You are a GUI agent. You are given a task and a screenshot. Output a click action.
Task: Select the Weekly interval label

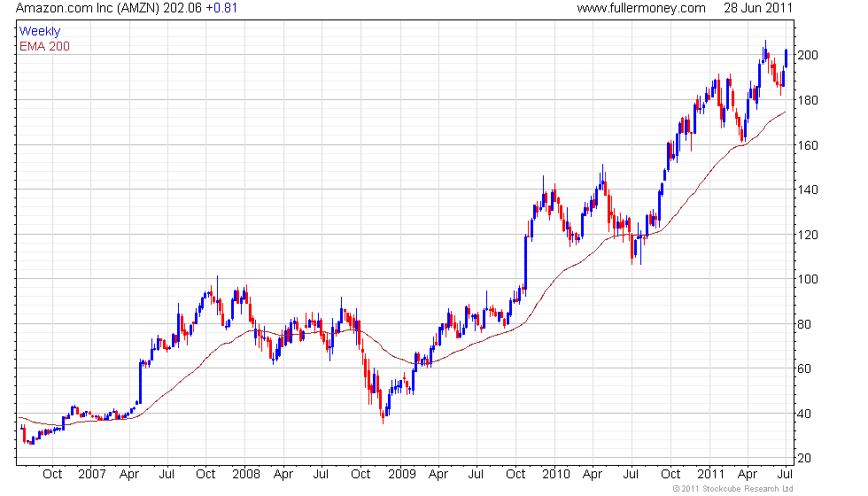pyautogui.click(x=40, y=32)
